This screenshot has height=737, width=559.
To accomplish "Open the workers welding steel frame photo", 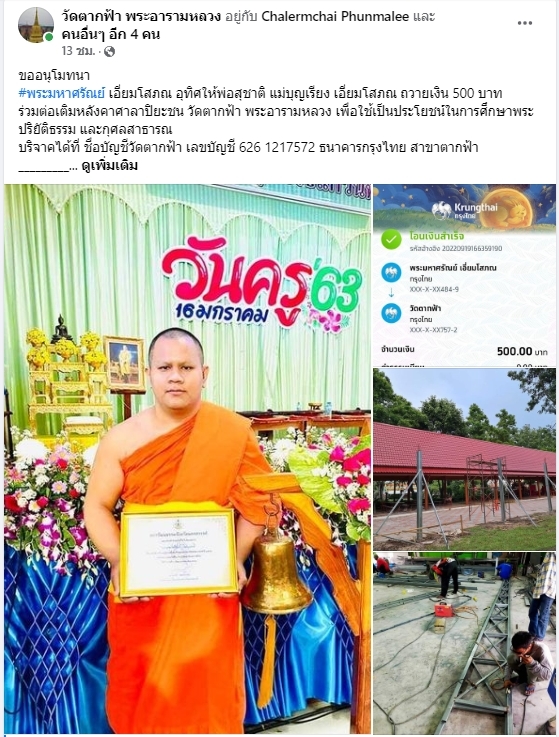I will 465,643.
